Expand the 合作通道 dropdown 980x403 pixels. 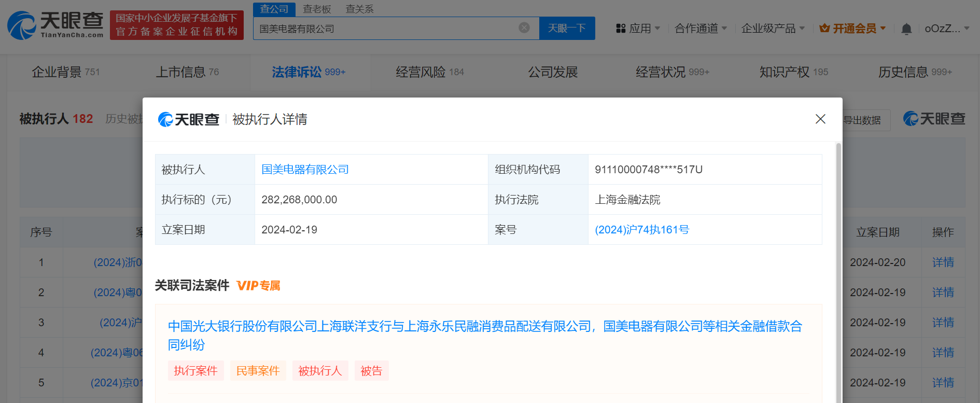701,29
